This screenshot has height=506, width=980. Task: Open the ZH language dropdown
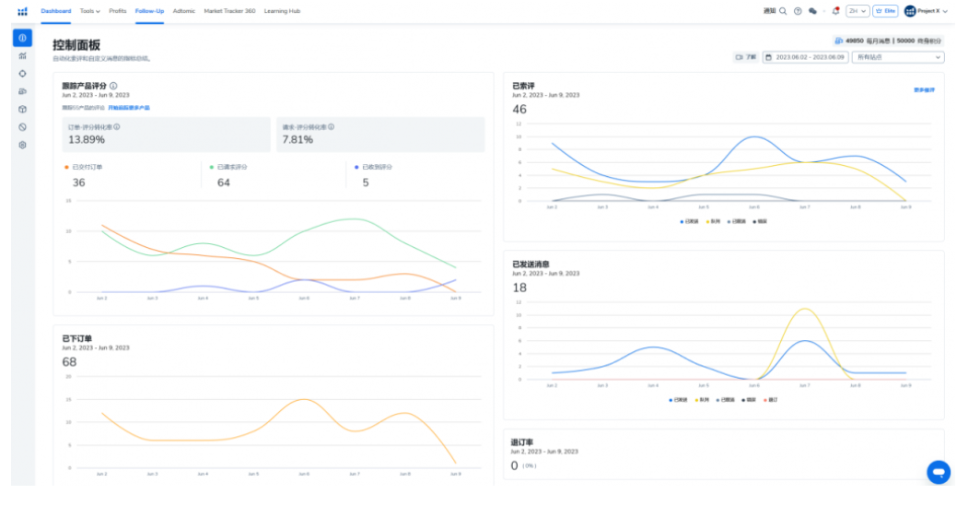click(857, 11)
